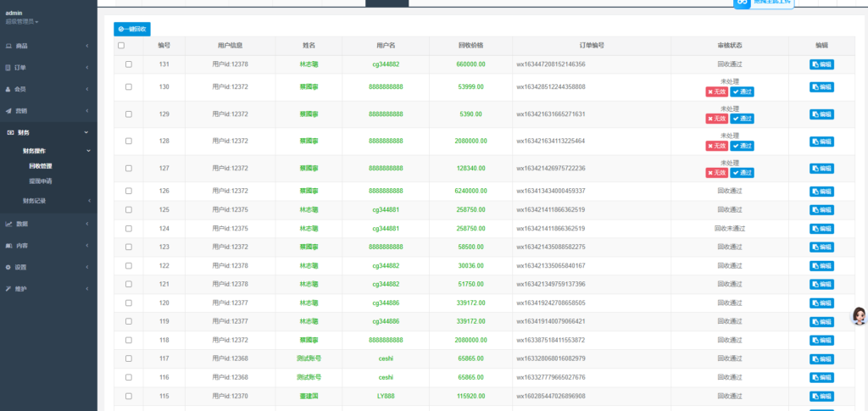Screen dimensions: 868x411
Task: Select 回收管理 in the sidebar
Action: [40, 166]
